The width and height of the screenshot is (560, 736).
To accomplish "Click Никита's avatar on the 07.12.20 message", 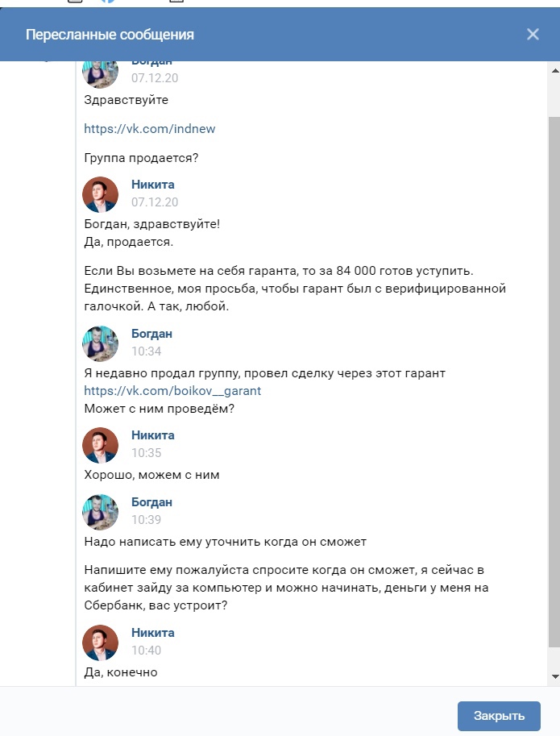I will (x=101, y=194).
